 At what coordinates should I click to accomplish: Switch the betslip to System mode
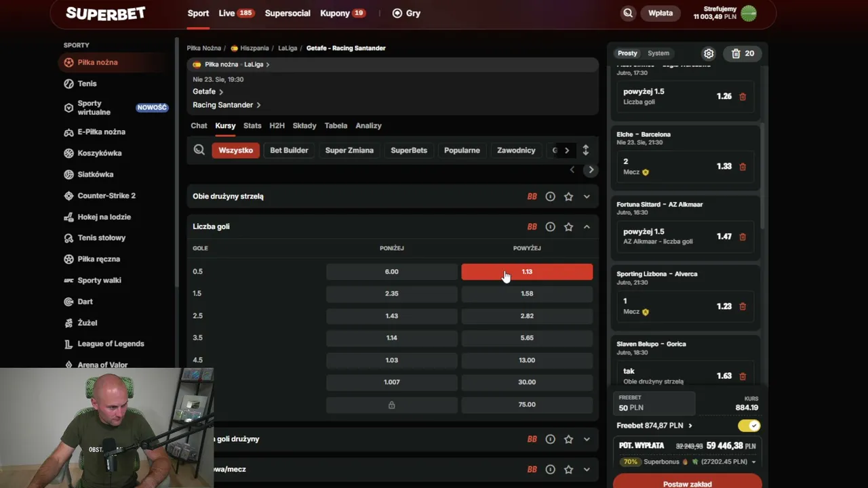click(x=658, y=54)
